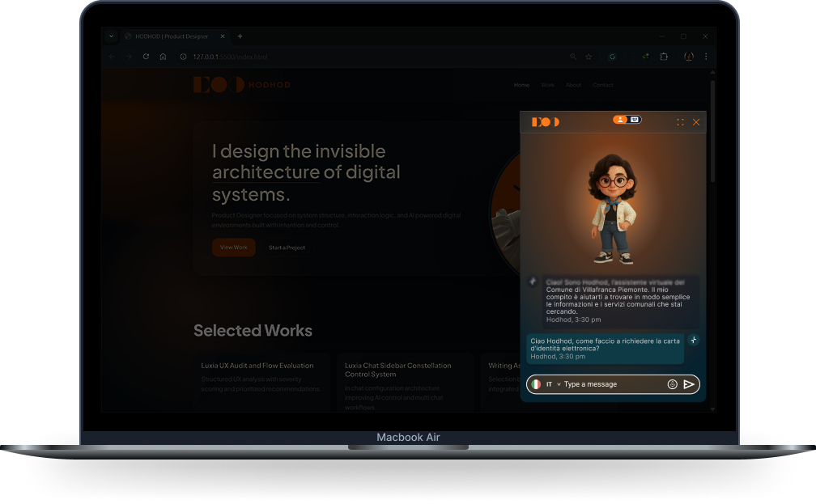Click the Type a message field
Image resolution: width=816 pixels, height=504 pixels.
coord(613,384)
